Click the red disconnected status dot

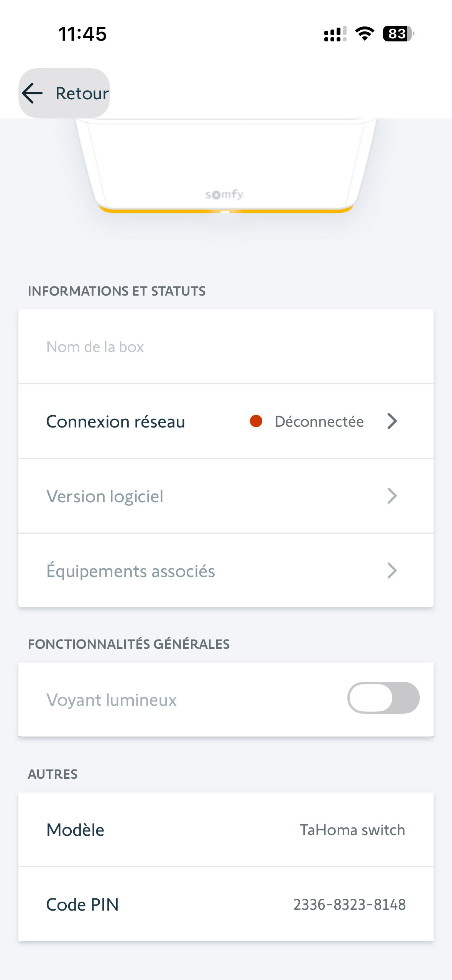tap(256, 421)
